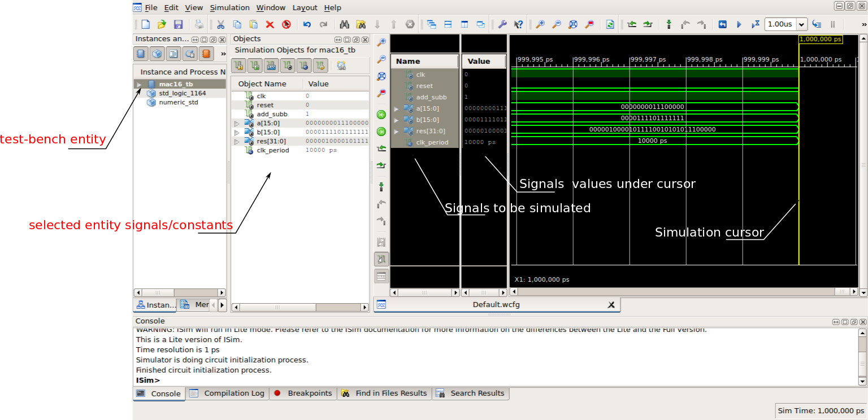Click the waveform horizontal scrollbar
Image resolution: width=868 pixels, height=420 pixels.
[x=684, y=292]
